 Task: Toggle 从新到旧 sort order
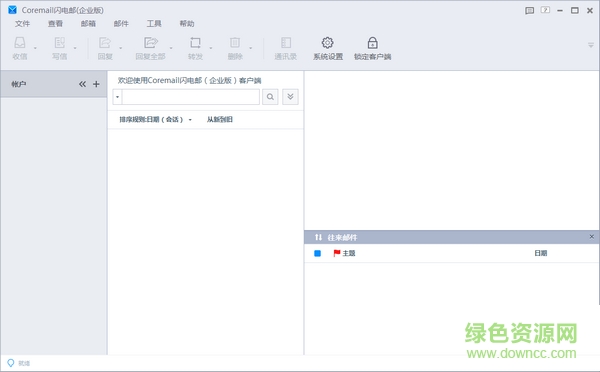(220, 119)
